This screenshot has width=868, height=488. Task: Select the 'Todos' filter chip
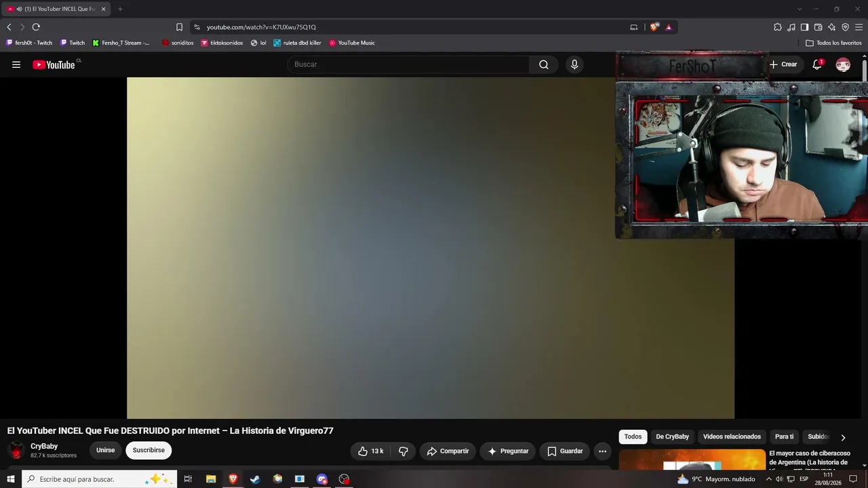coord(633,437)
